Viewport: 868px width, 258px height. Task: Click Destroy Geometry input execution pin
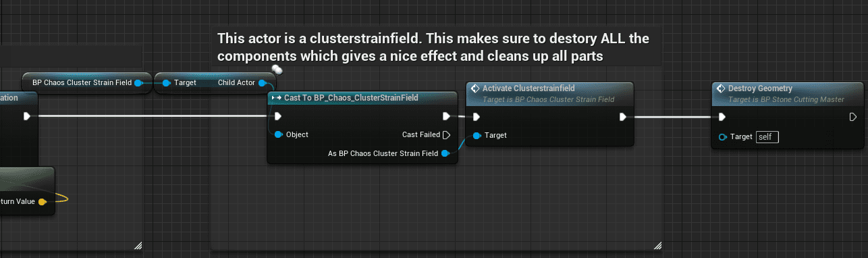tap(722, 117)
